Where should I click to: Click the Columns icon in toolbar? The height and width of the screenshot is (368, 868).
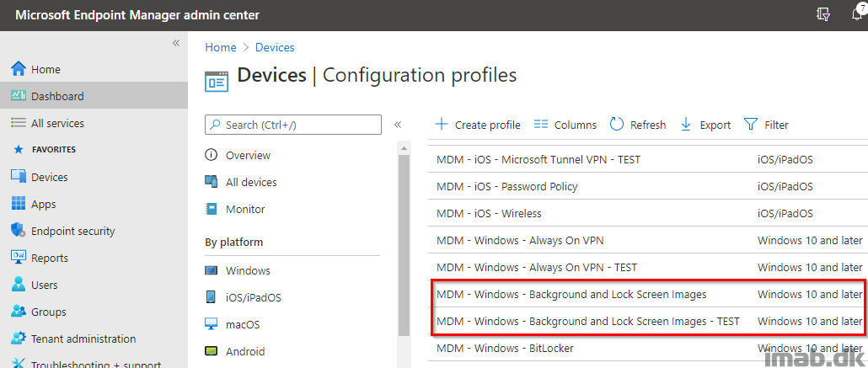tap(541, 125)
